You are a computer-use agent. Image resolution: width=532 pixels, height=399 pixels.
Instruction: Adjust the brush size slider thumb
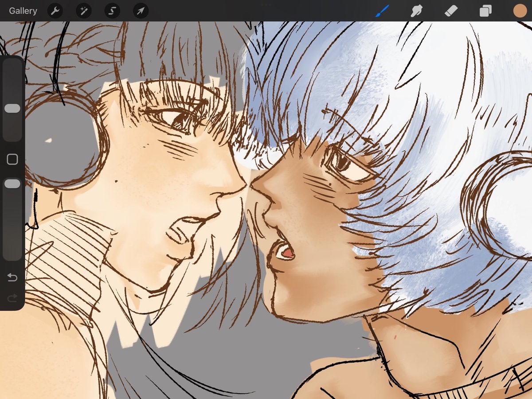pyautogui.click(x=12, y=108)
